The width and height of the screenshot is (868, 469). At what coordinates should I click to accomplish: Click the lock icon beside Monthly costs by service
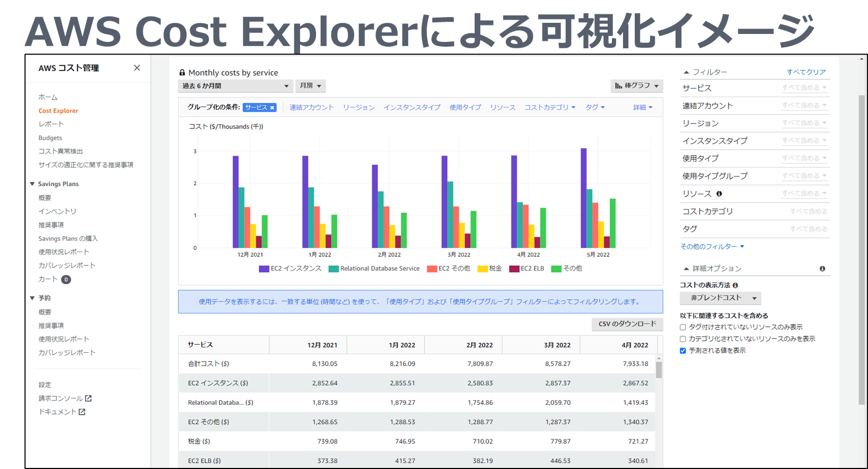click(182, 73)
